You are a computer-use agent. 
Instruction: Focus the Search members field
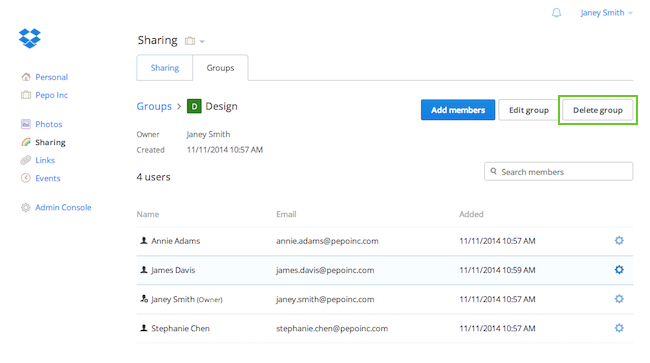(x=558, y=171)
